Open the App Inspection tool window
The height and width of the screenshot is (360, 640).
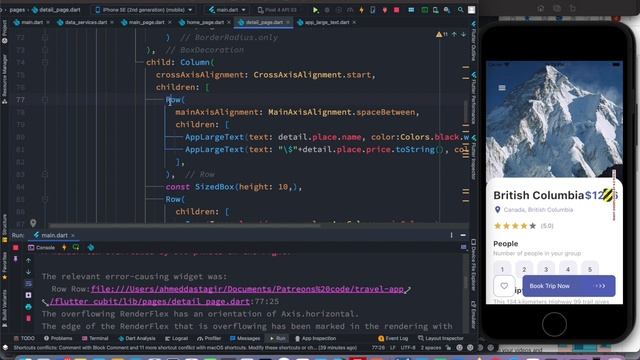(316, 338)
